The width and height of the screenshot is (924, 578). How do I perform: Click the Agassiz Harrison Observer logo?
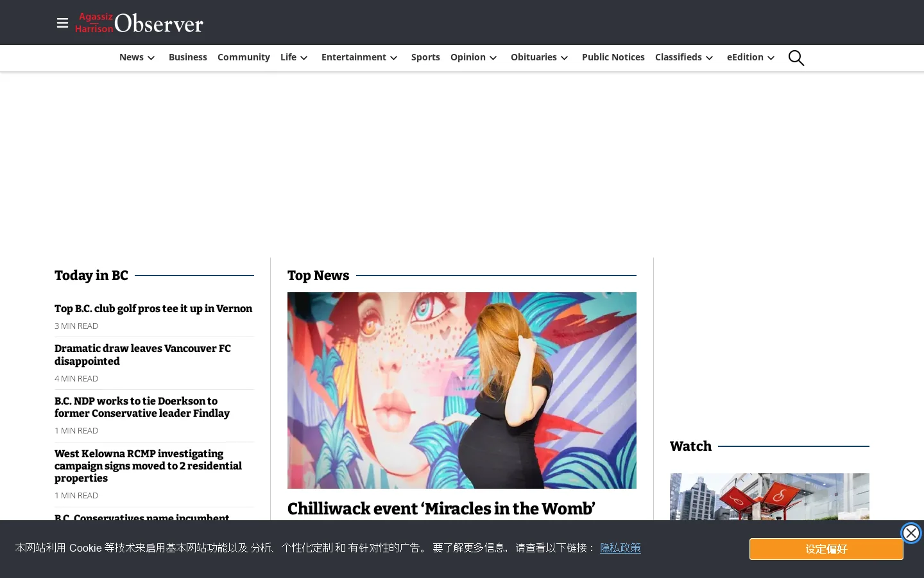[x=139, y=22]
